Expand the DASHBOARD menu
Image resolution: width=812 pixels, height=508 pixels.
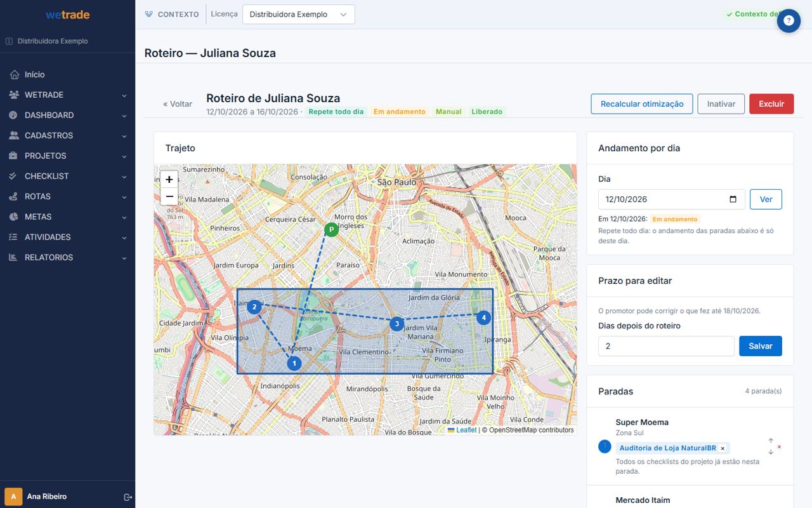point(67,115)
